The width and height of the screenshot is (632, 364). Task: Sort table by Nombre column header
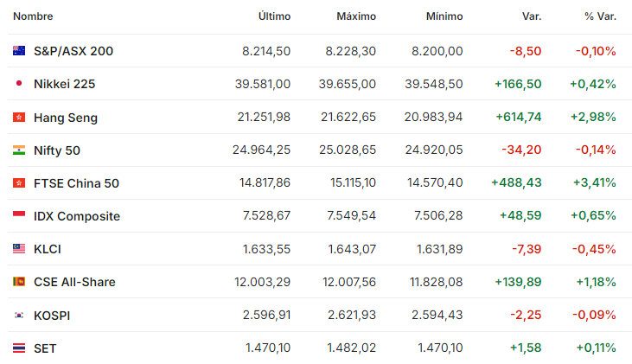33,16
